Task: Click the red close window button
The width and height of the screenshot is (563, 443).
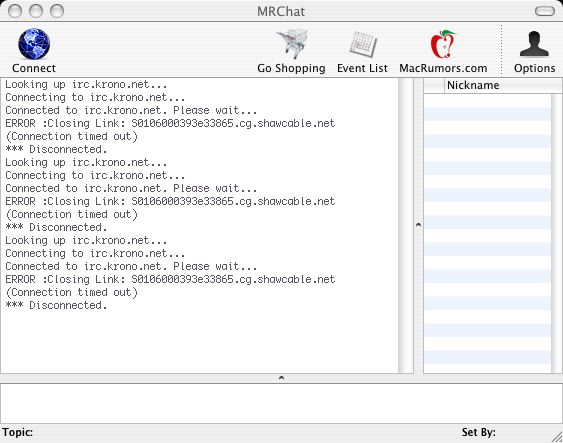Action: coord(15,11)
